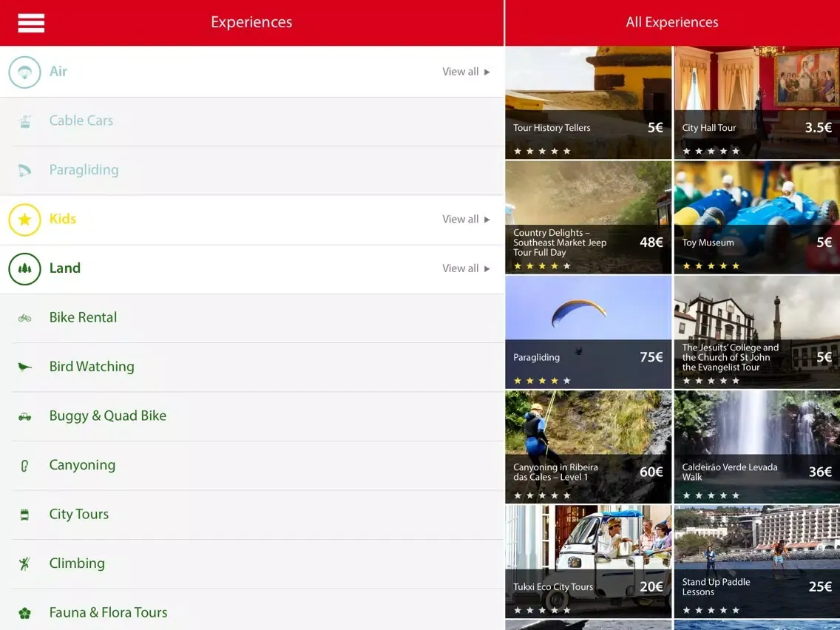Select the Kids category label
This screenshot has width=840, height=630.
[x=63, y=219]
